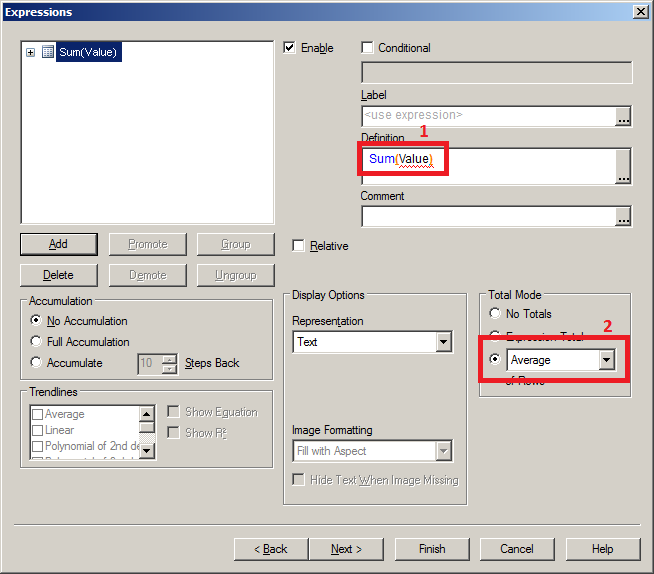The width and height of the screenshot is (654, 574).
Task: Click the Help button
Action: 603,549
